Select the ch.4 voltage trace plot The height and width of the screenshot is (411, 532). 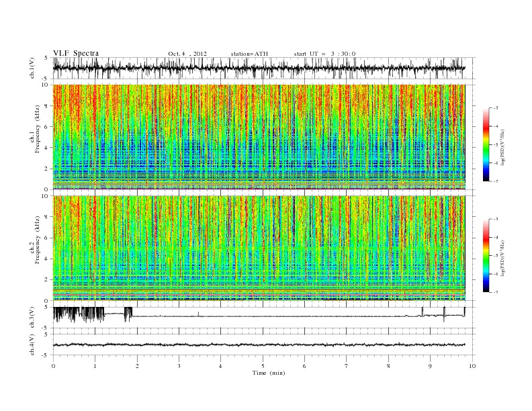coord(259,345)
